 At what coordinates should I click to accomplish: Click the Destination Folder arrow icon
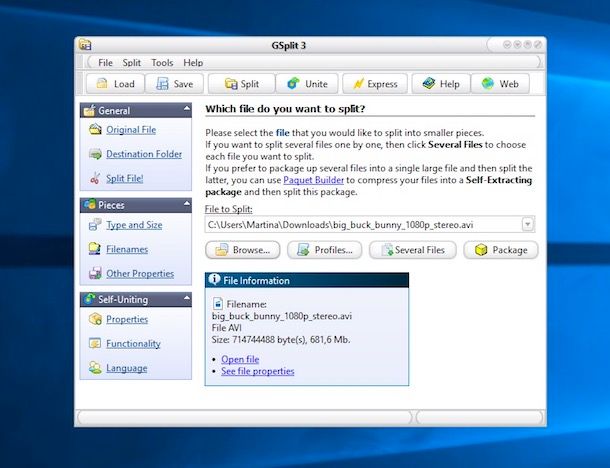(95, 154)
